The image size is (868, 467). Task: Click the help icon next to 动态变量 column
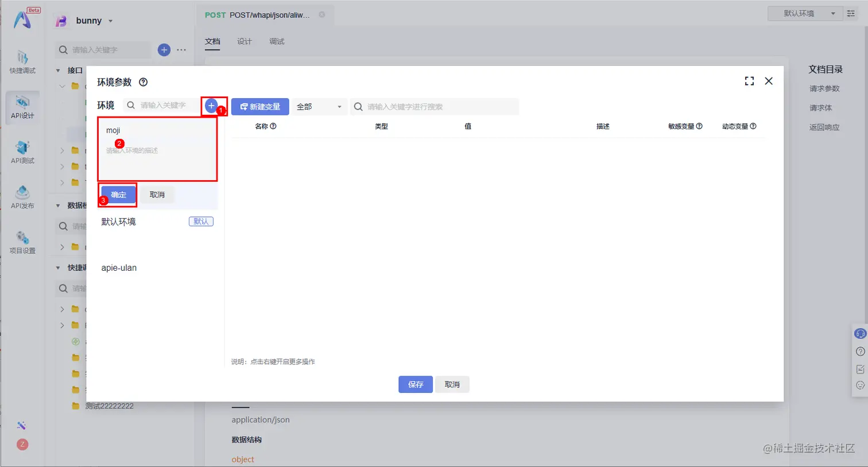click(x=753, y=126)
